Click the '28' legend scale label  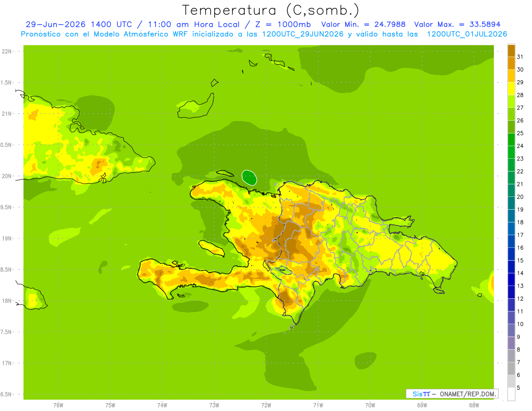pyautogui.click(x=520, y=95)
